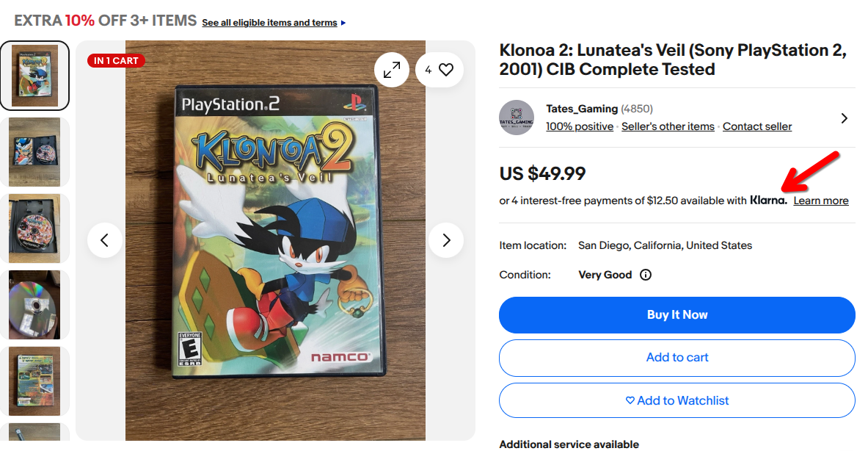Viewport: 868px width, 451px height.
Task: Advance to the next product image
Action: click(446, 240)
